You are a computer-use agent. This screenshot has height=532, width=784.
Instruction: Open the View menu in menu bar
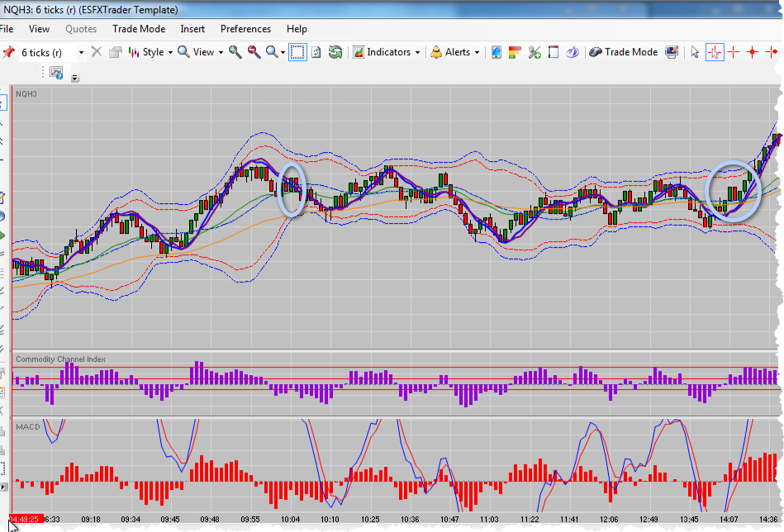[x=39, y=29]
